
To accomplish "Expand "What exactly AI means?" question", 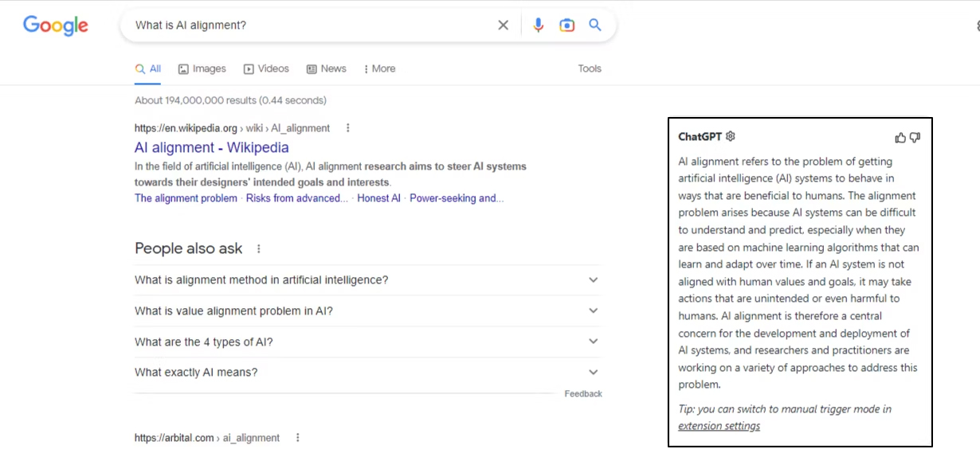I will (x=593, y=372).
